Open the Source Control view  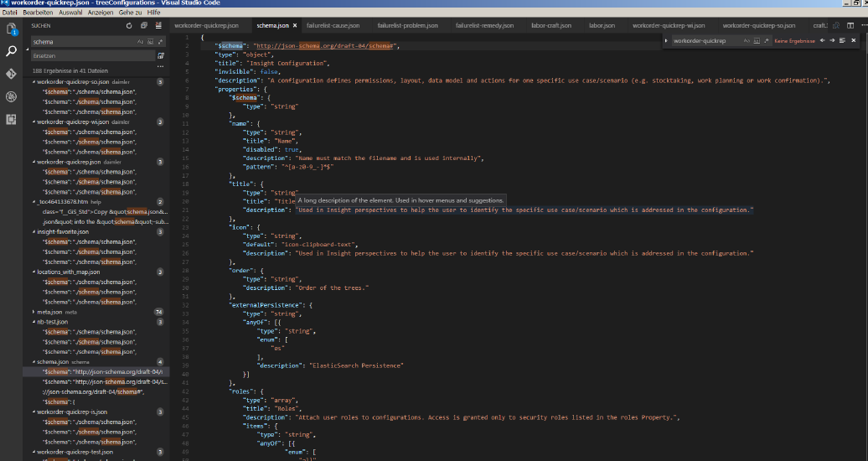point(12,74)
